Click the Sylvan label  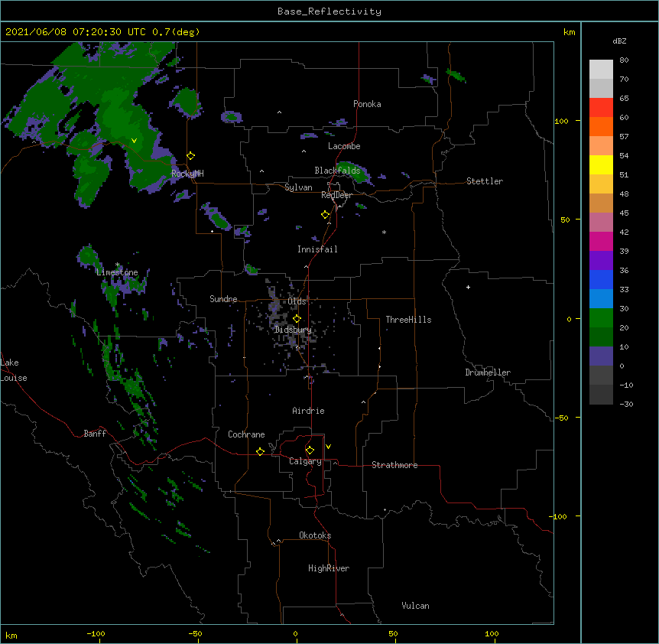click(298, 187)
